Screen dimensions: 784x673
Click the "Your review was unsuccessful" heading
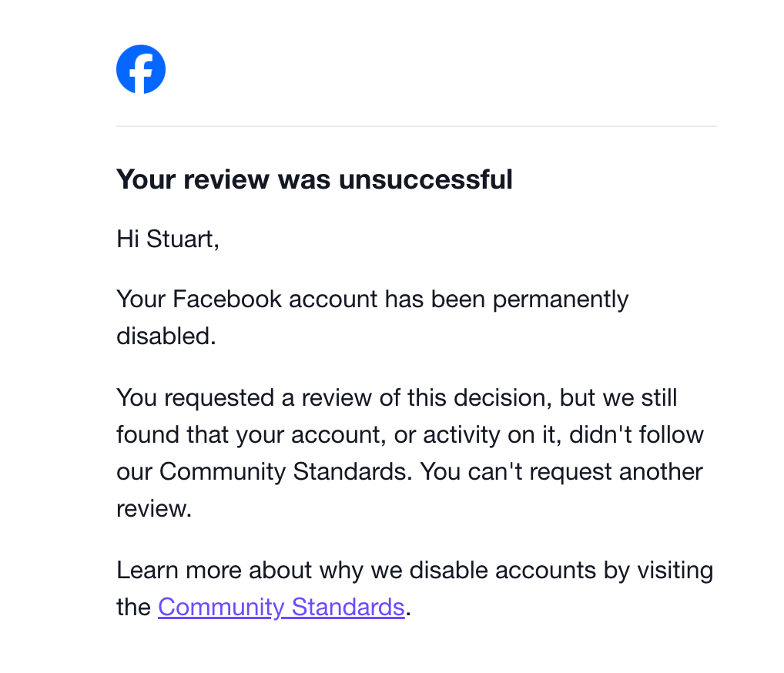tap(314, 179)
